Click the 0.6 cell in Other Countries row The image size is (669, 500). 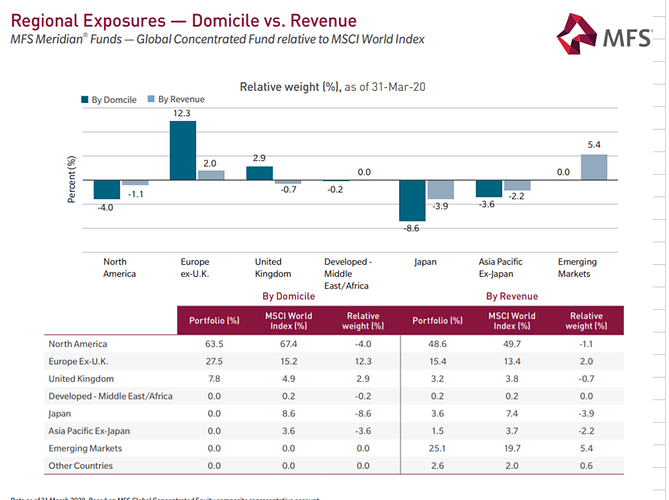coord(586,466)
